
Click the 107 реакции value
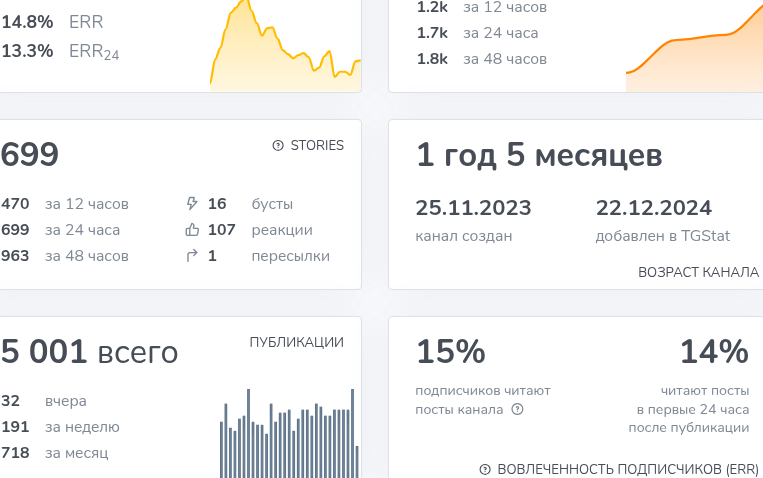221,229
